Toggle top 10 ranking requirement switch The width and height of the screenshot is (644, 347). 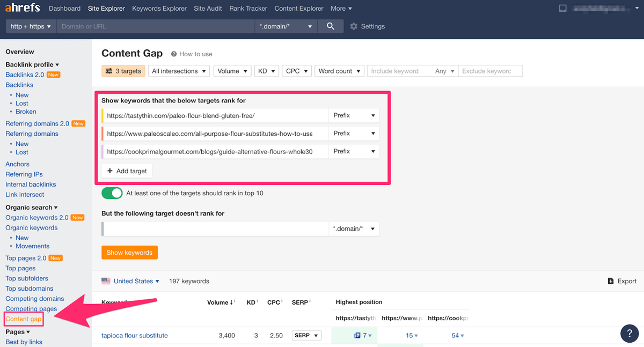112,193
